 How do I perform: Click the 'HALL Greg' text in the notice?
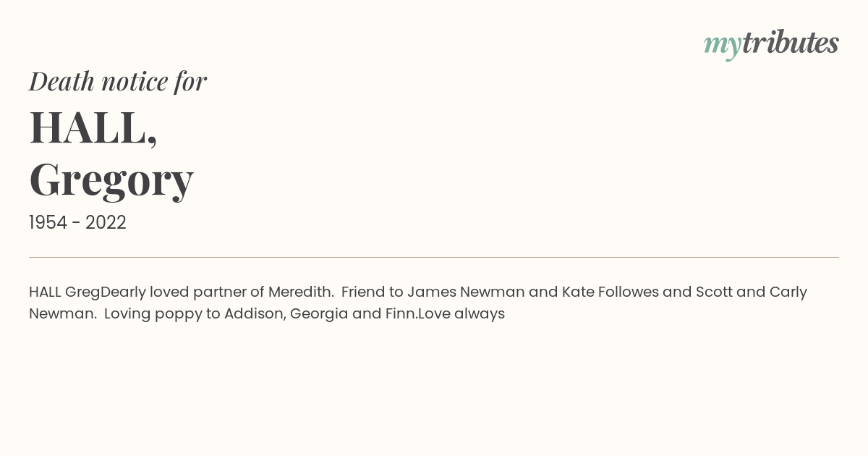(x=64, y=292)
